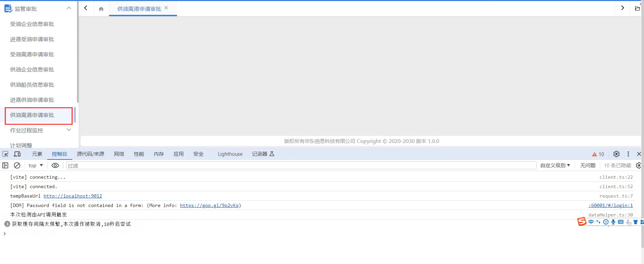644x264 pixels.
Task: Click the 10 条已隐藏 hidden messages label
Action: tap(618, 166)
